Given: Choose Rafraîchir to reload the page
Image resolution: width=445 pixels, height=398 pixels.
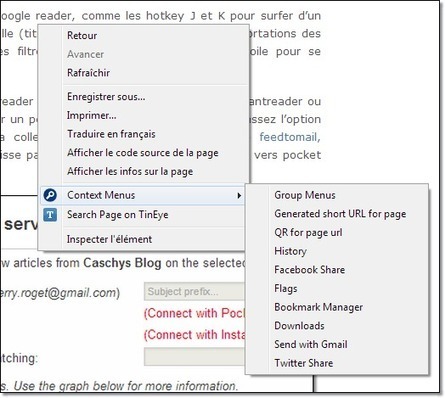Looking at the screenshot, I should point(88,73).
